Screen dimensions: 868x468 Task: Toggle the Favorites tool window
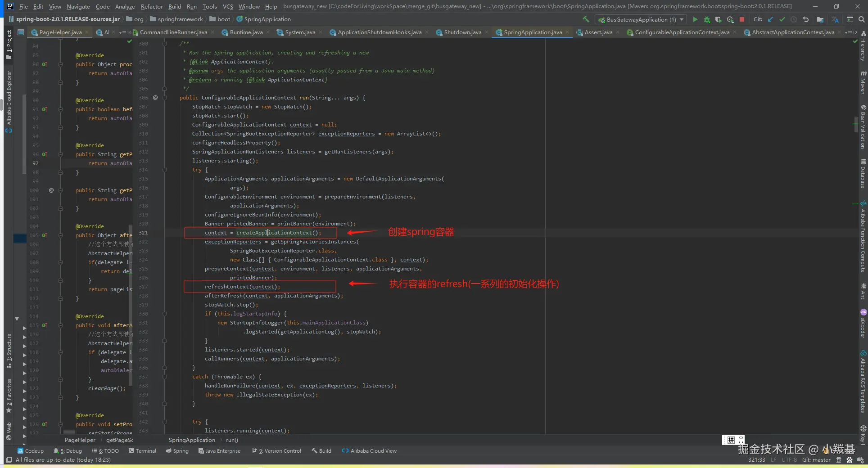tap(9, 396)
